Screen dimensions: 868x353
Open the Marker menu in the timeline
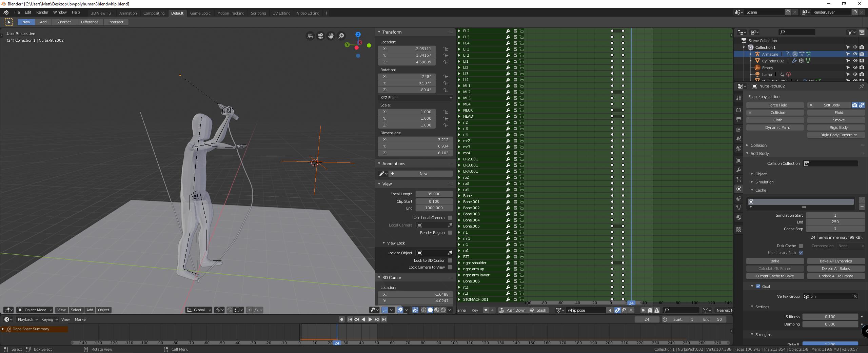[81, 319]
